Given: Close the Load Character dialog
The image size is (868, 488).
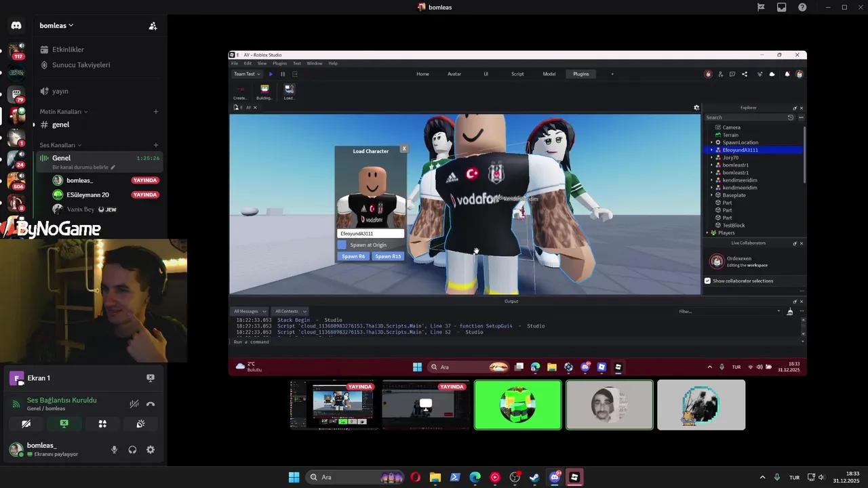Looking at the screenshot, I should pyautogui.click(x=404, y=148).
